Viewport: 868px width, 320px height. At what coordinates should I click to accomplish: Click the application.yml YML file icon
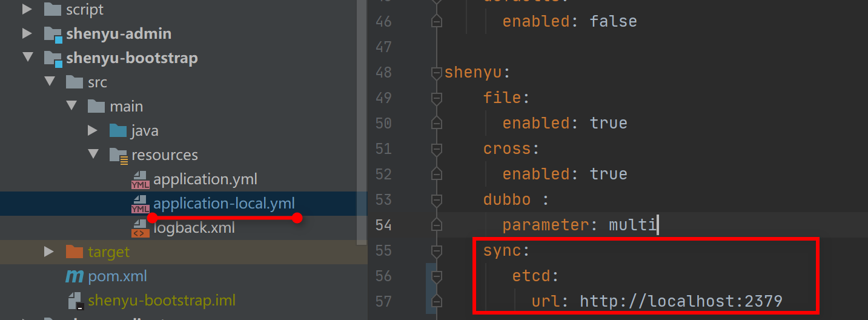[140, 180]
